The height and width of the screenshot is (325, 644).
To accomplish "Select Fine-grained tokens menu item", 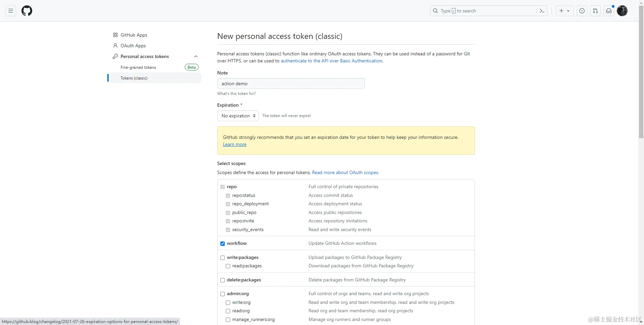I will pyautogui.click(x=138, y=67).
